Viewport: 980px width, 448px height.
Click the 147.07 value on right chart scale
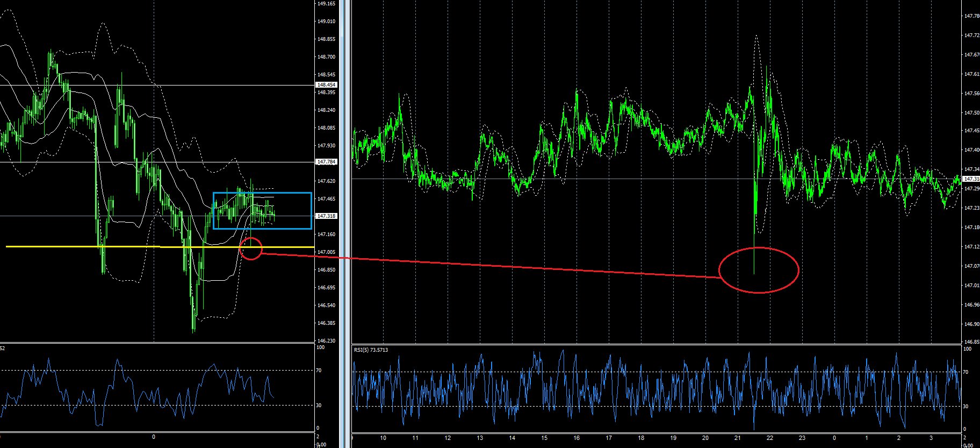(x=972, y=266)
